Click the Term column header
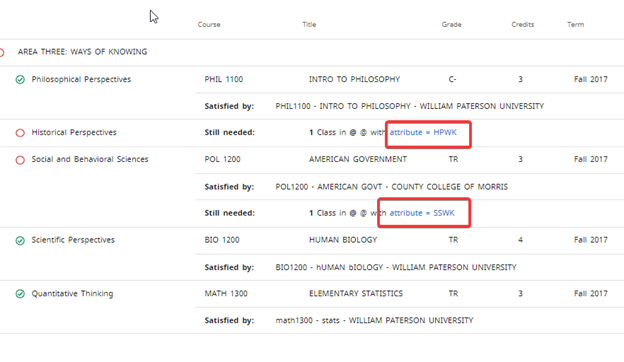The height and width of the screenshot is (362, 624). point(575,24)
